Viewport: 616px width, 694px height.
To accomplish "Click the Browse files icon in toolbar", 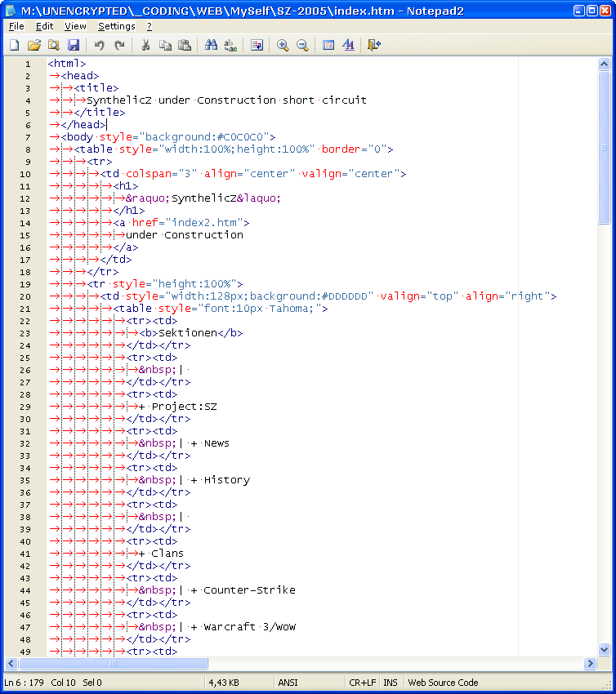I will 54,45.
